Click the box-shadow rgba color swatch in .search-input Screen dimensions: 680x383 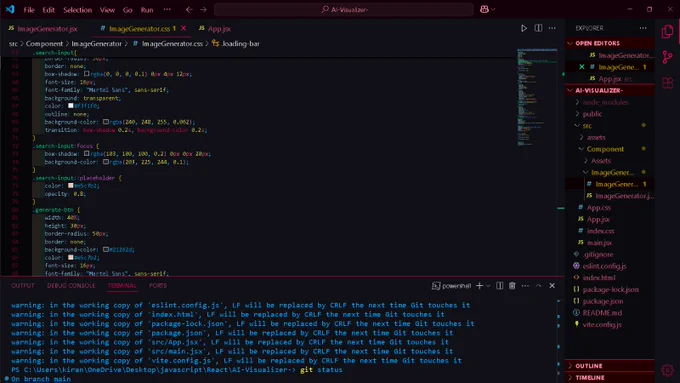pyautogui.click(x=87, y=74)
